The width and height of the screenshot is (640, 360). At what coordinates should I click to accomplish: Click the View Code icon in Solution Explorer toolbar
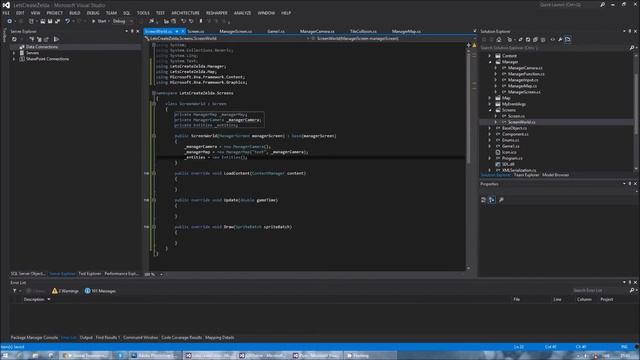pyautogui.click(x=553, y=40)
